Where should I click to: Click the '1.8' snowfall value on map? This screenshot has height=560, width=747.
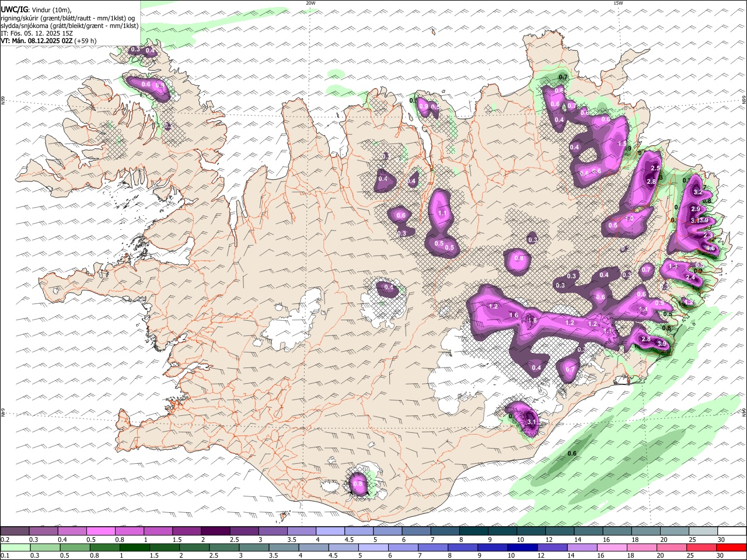tap(532, 320)
